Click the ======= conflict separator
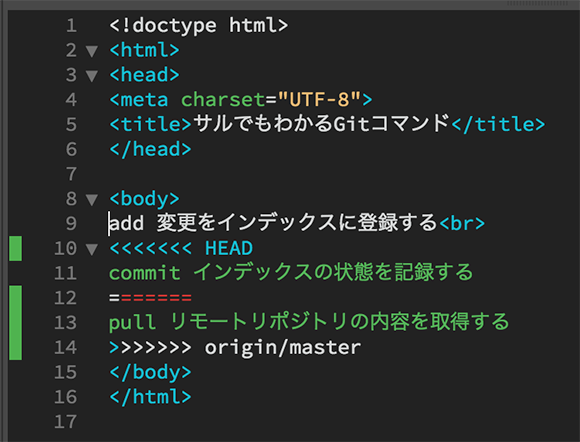 tap(150, 298)
